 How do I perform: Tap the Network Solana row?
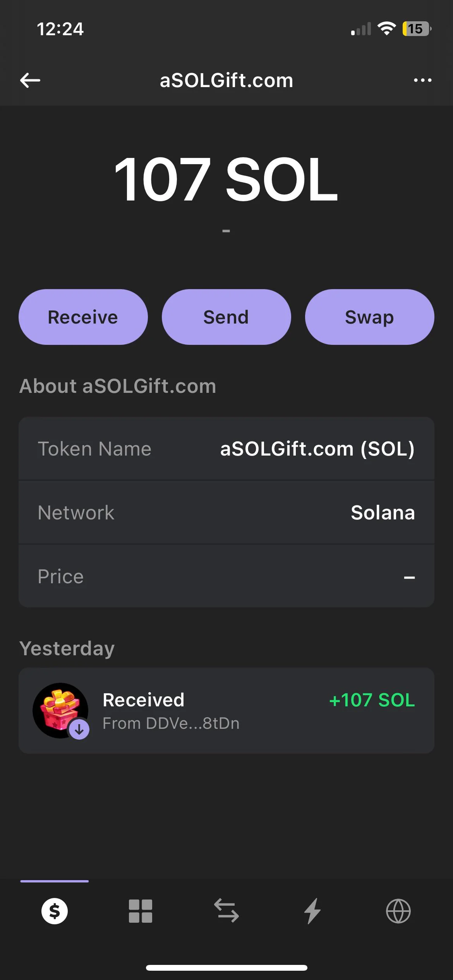click(226, 512)
